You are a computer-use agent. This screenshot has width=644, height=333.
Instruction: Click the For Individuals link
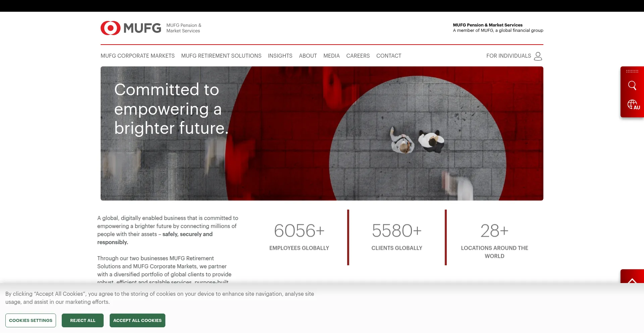pos(508,56)
